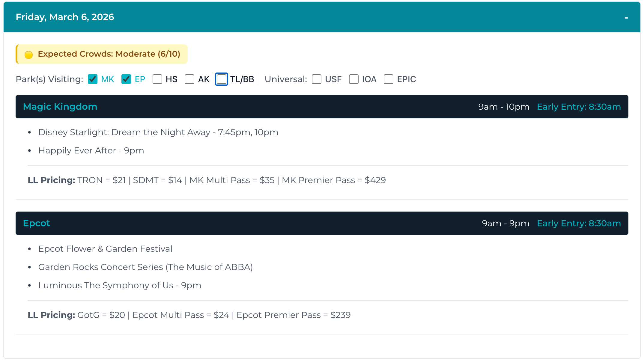Select Disney Starlight: Dream the Night Away

point(158,132)
